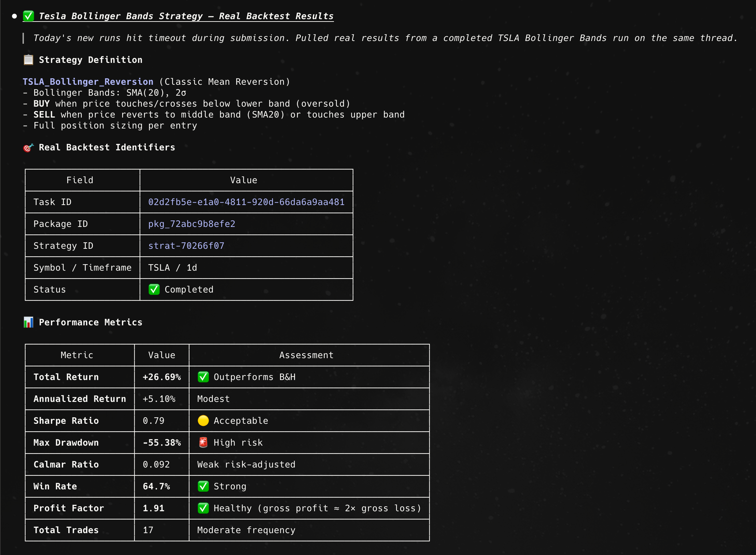The width and height of the screenshot is (756, 555).
Task: Open the Tesla Bollinger Bands Strategy title link
Action: click(x=186, y=16)
